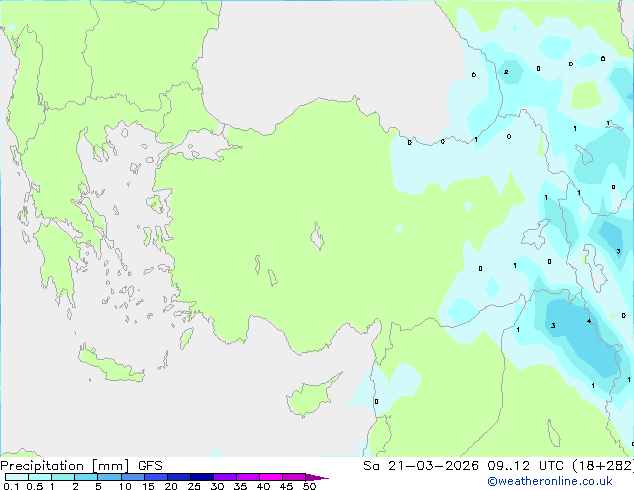
Task: Click the legend label 25
Action: 194,486
